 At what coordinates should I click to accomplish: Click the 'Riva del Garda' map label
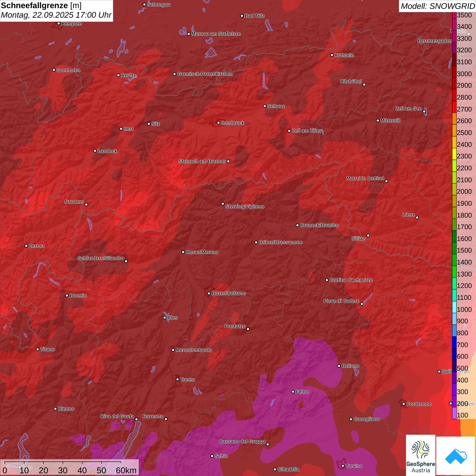tap(117, 417)
